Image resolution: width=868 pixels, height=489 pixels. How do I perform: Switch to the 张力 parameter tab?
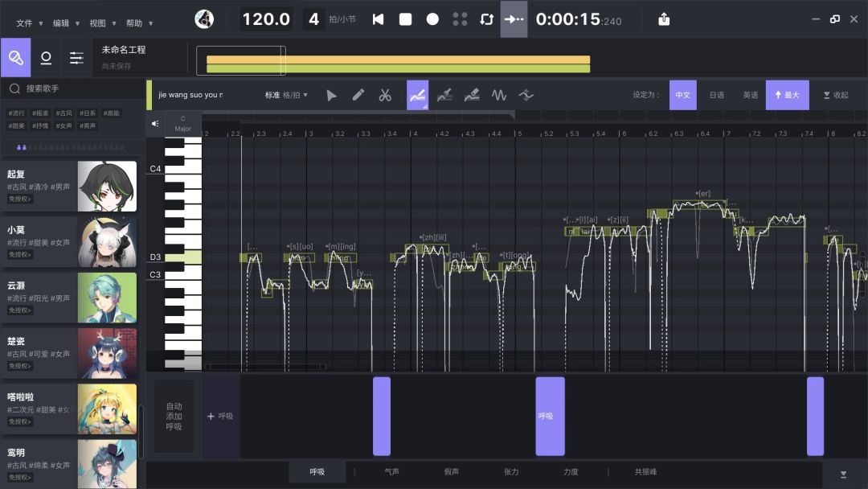(511, 472)
